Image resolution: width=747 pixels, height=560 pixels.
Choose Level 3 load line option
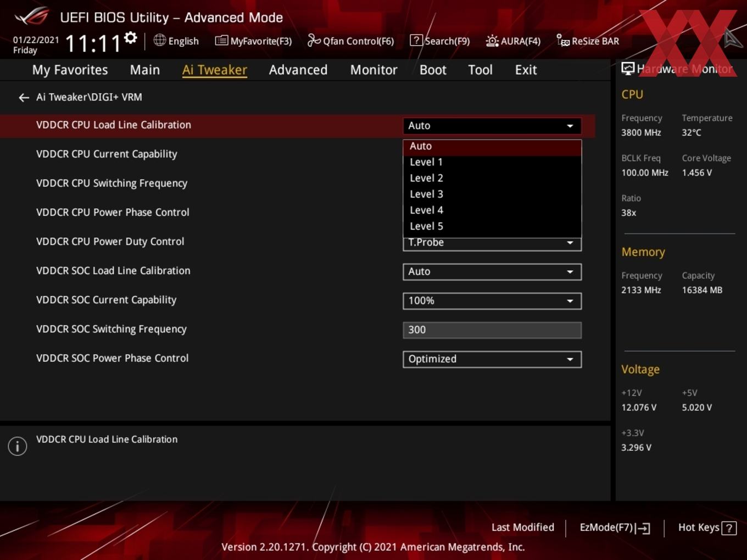click(x=492, y=194)
